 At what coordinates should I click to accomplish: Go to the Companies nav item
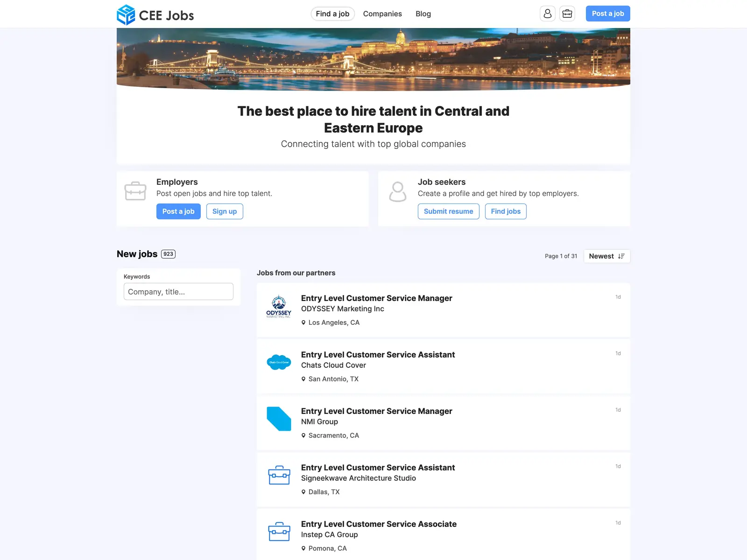pyautogui.click(x=382, y=14)
